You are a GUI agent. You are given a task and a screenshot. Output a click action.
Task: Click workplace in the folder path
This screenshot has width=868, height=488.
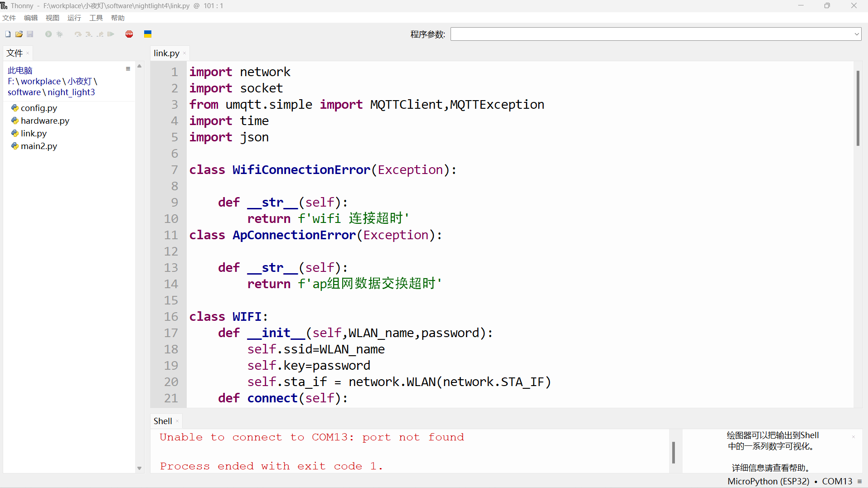pyautogui.click(x=41, y=81)
